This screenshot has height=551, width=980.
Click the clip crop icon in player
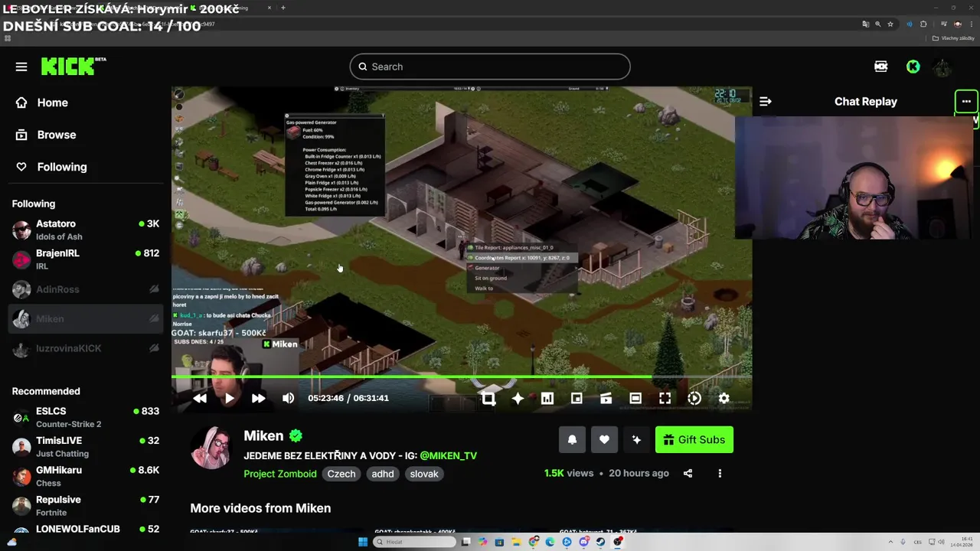tap(488, 398)
